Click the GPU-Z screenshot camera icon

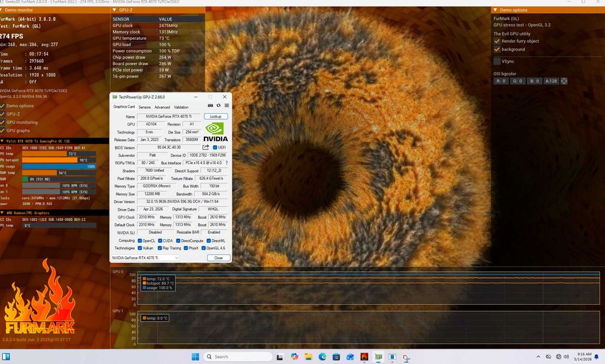point(211,106)
